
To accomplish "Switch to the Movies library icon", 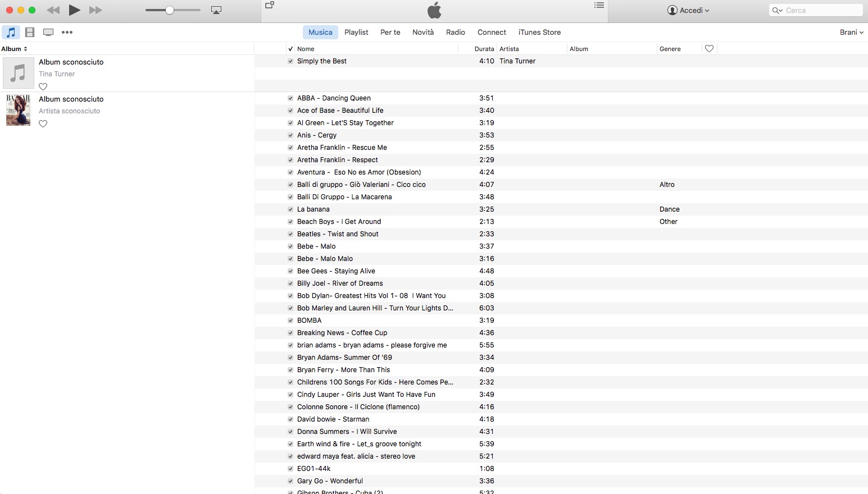I will [x=30, y=32].
